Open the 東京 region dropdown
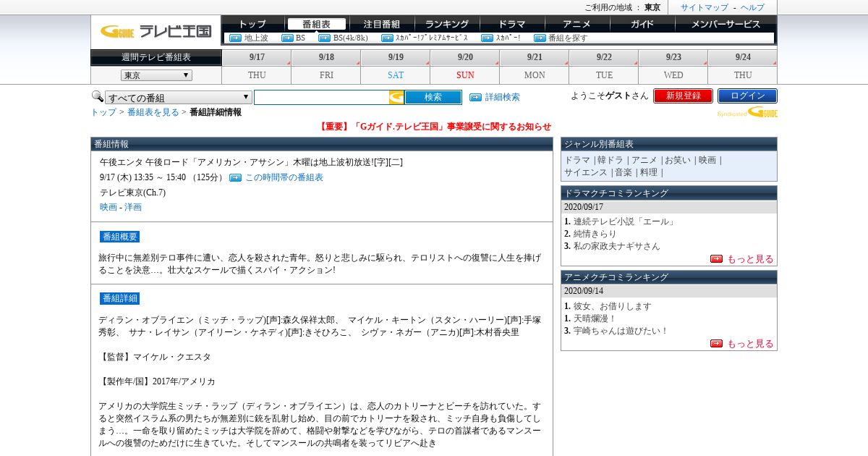Image resolution: width=868 pixels, height=456 pixels. click(156, 75)
